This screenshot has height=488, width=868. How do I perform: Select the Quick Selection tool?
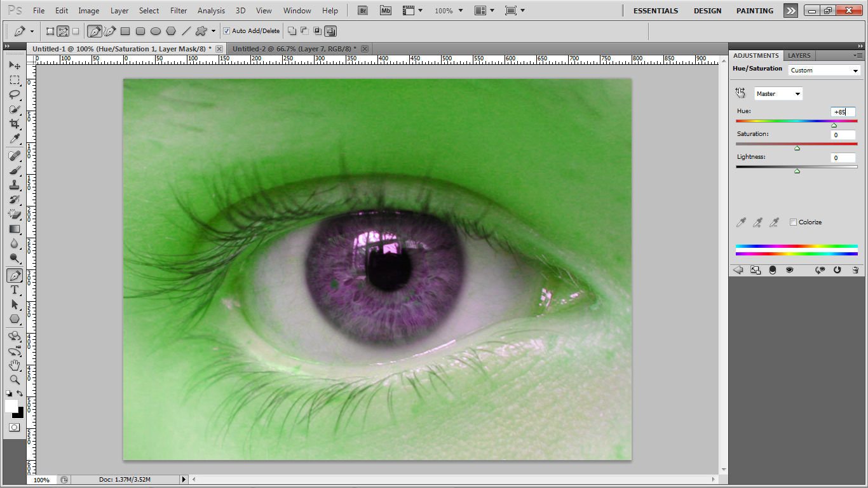(x=15, y=109)
